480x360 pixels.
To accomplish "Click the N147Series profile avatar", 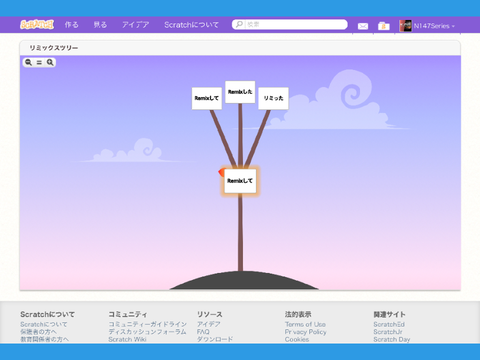I will point(405,26).
